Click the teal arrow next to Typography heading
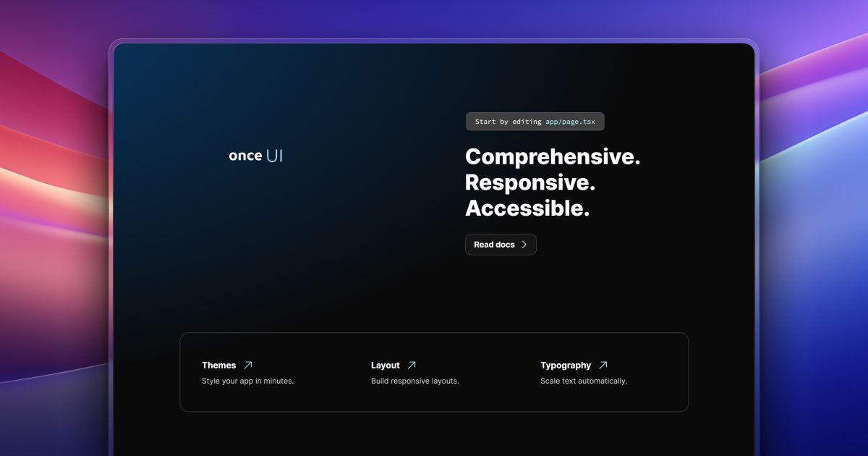This screenshot has height=456, width=868. pyautogui.click(x=604, y=365)
